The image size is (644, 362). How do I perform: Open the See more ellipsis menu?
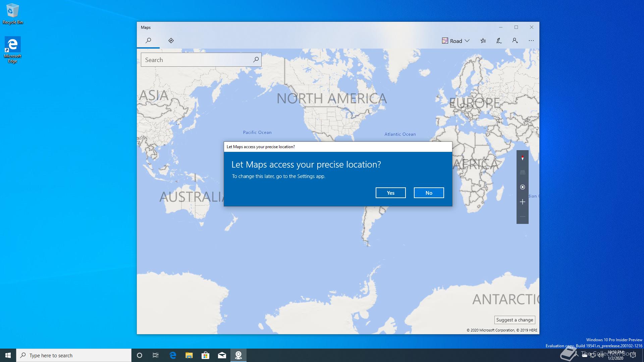click(531, 41)
